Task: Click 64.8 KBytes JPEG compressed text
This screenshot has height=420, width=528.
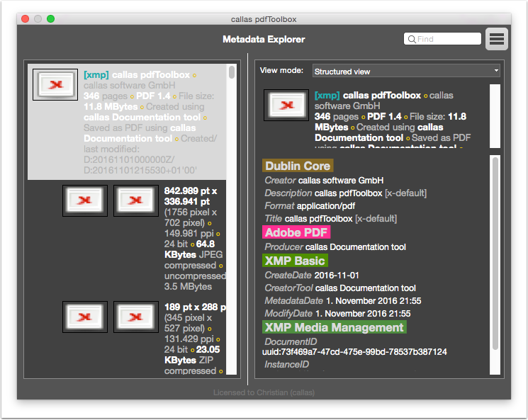Action: coord(193,254)
